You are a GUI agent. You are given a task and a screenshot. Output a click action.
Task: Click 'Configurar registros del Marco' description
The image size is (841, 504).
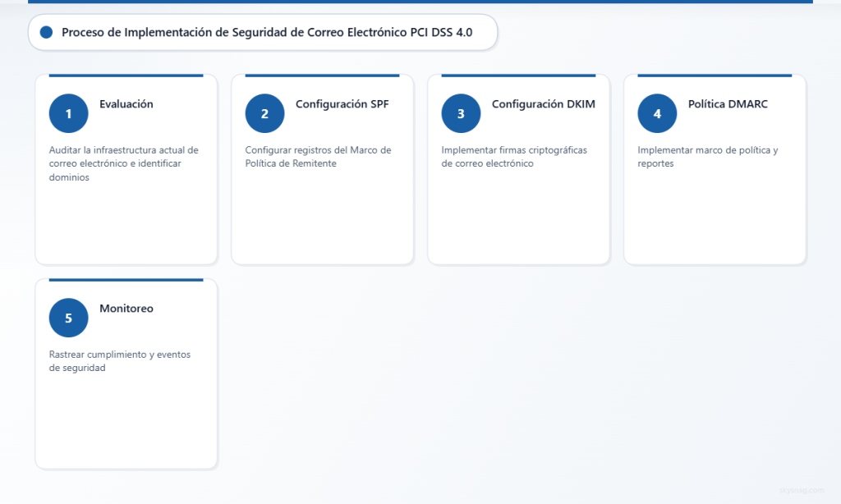[318, 157]
